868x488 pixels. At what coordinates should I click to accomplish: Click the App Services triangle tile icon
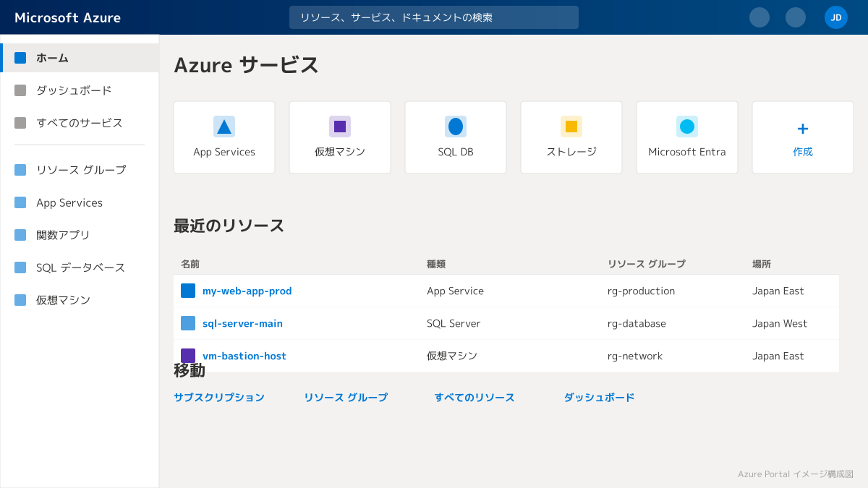pyautogui.click(x=224, y=127)
